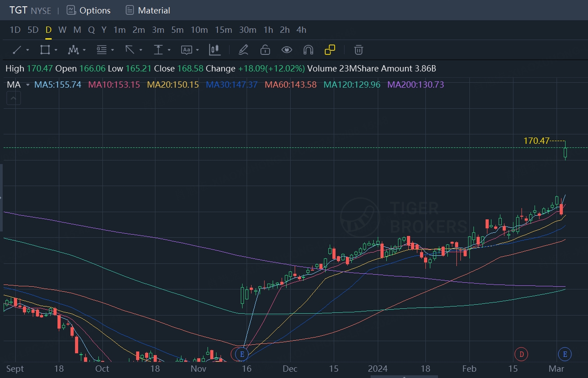
Task: Delete all drawings with trash icon
Action: tap(358, 49)
